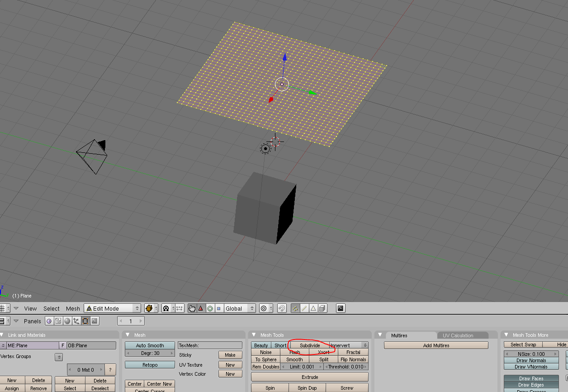This screenshot has height=392, width=568.
Task: Select the scale manipulator square icon
Action: click(x=218, y=308)
